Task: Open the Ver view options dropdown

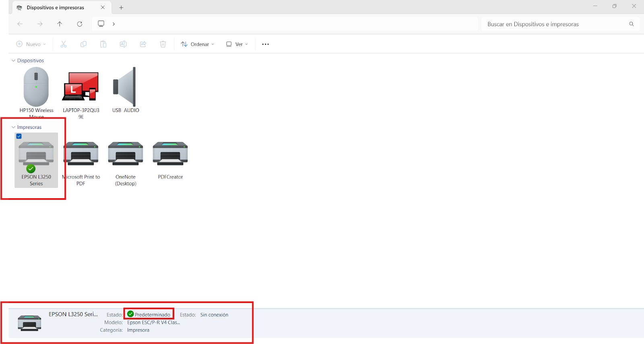Action: [x=237, y=44]
